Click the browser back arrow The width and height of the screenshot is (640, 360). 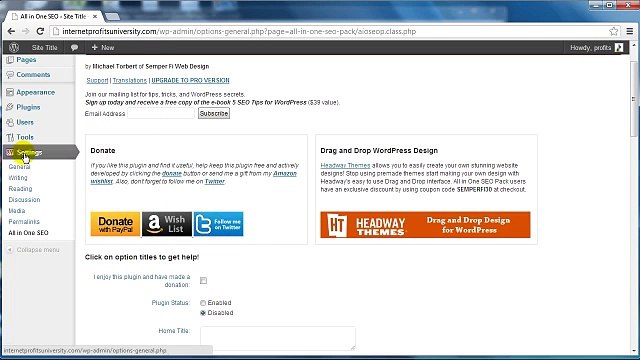(11, 31)
